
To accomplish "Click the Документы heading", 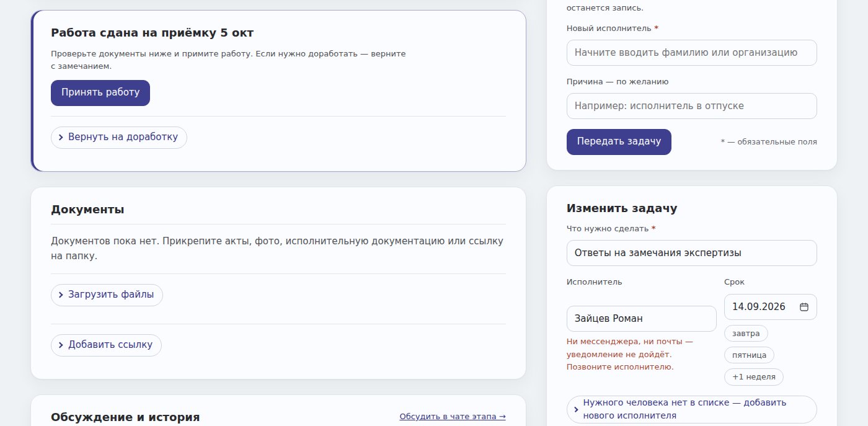I will coord(87,210).
